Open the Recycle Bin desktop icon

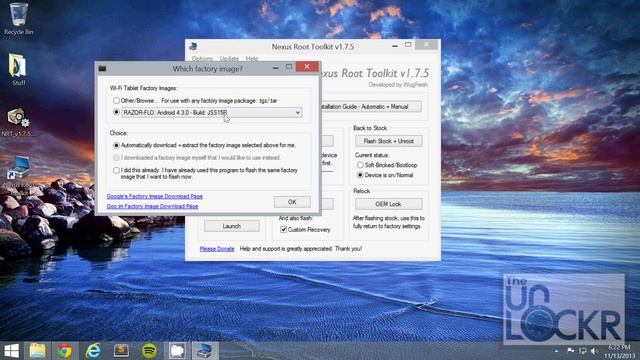pyautogui.click(x=19, y=18)
